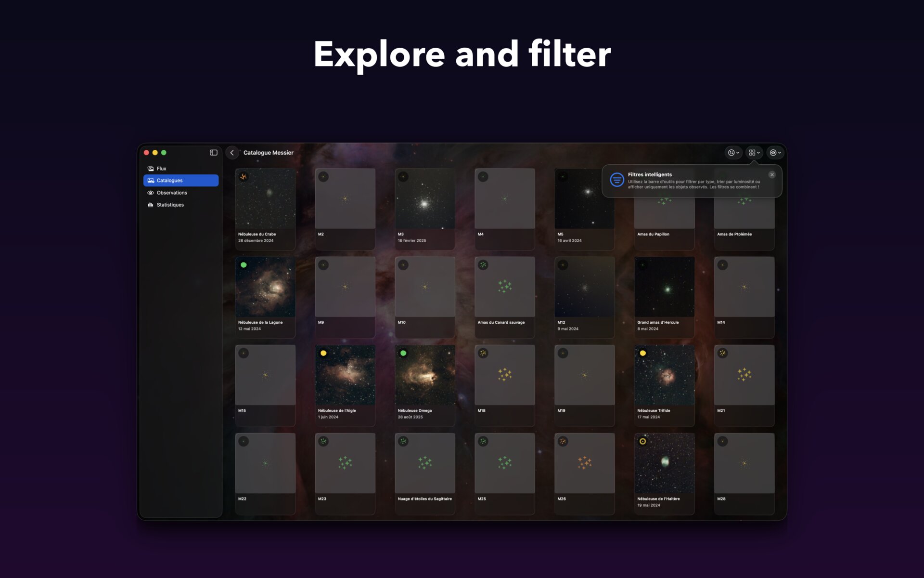Open the M12 photo card
Screen dimensions: 924x578
point(585,297)
